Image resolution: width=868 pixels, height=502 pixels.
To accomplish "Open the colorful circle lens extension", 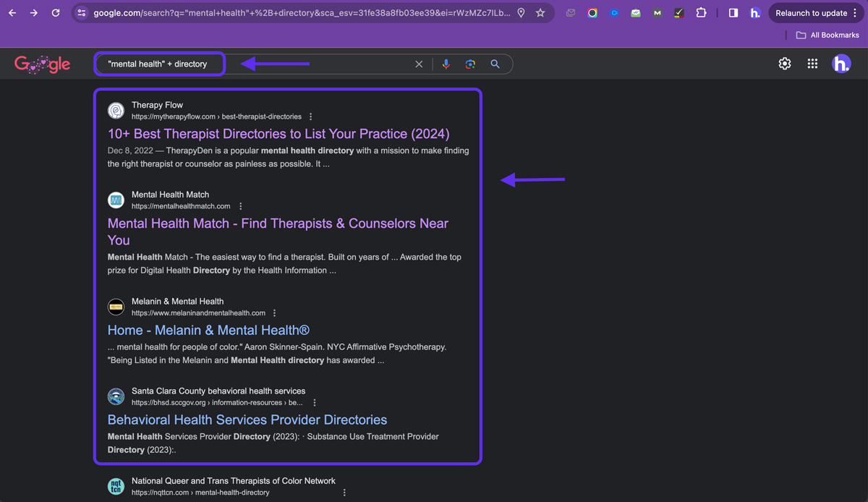I will click(x=592, y=13).
